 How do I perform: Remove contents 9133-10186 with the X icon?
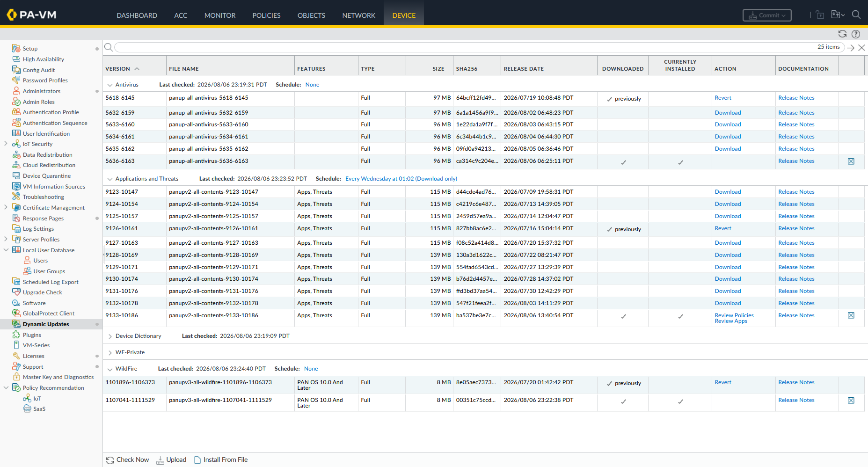pos(851,315)
